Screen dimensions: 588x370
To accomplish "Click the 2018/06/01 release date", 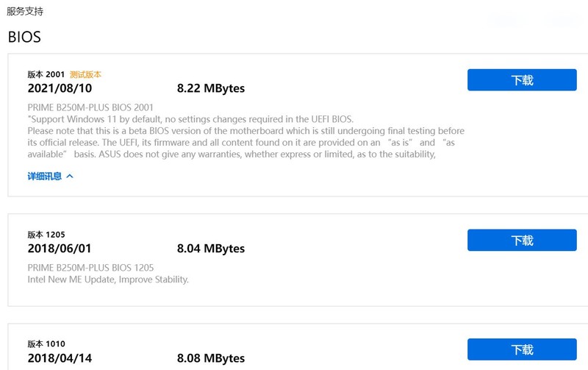I will [x=60, y=249].
